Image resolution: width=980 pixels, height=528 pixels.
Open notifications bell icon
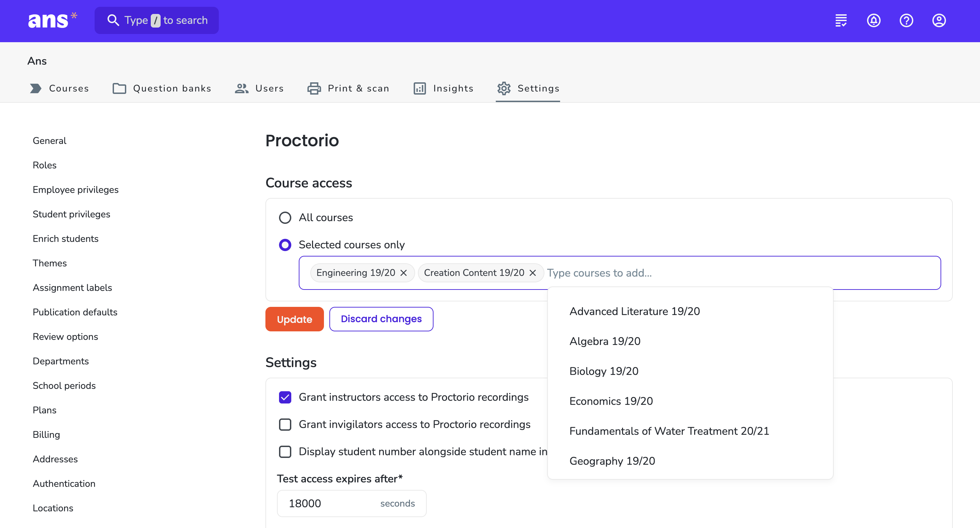[x=874, y=20]
